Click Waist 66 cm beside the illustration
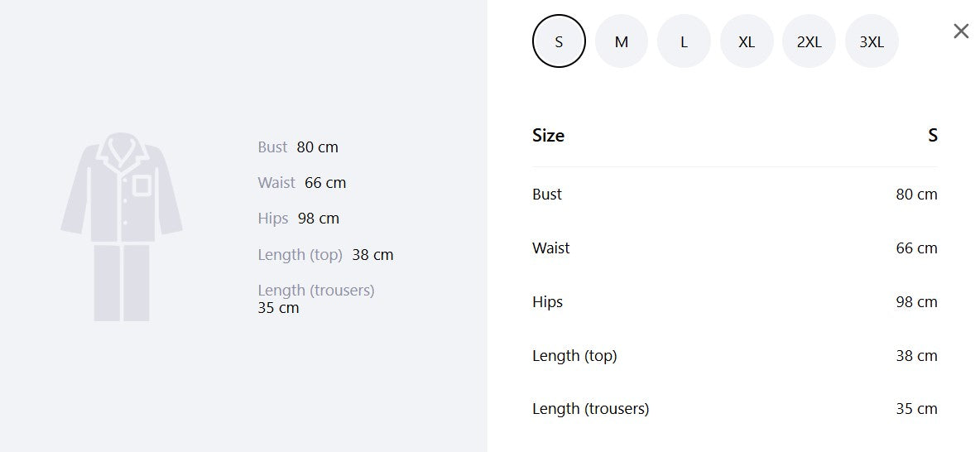The height and width of the screenshot is (452, 980). tap(301, 183)
